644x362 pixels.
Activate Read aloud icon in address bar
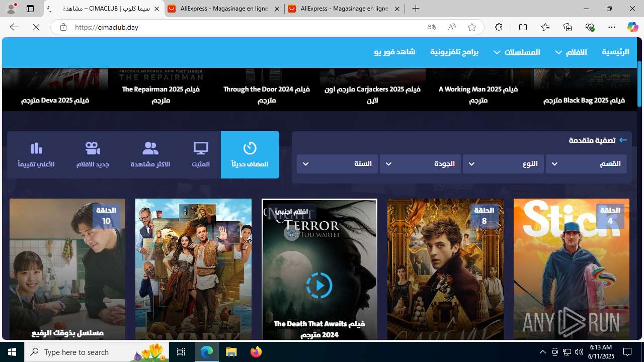tap(452, 27)
